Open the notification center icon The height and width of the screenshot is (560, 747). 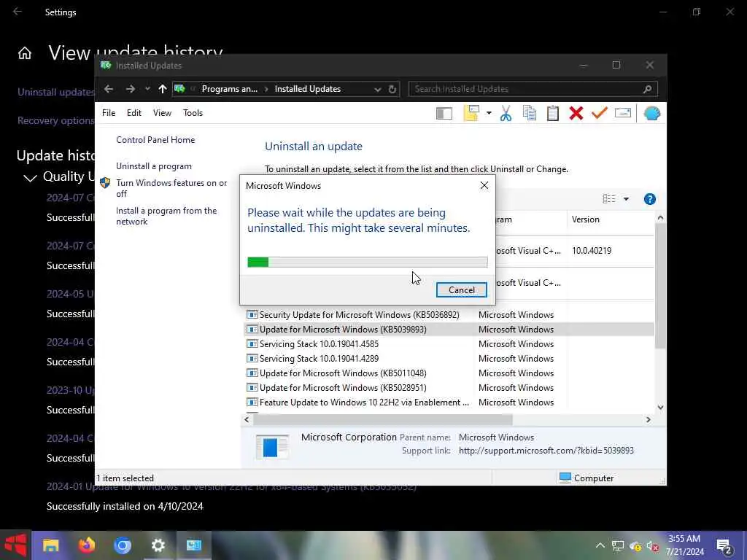point(724,546)
